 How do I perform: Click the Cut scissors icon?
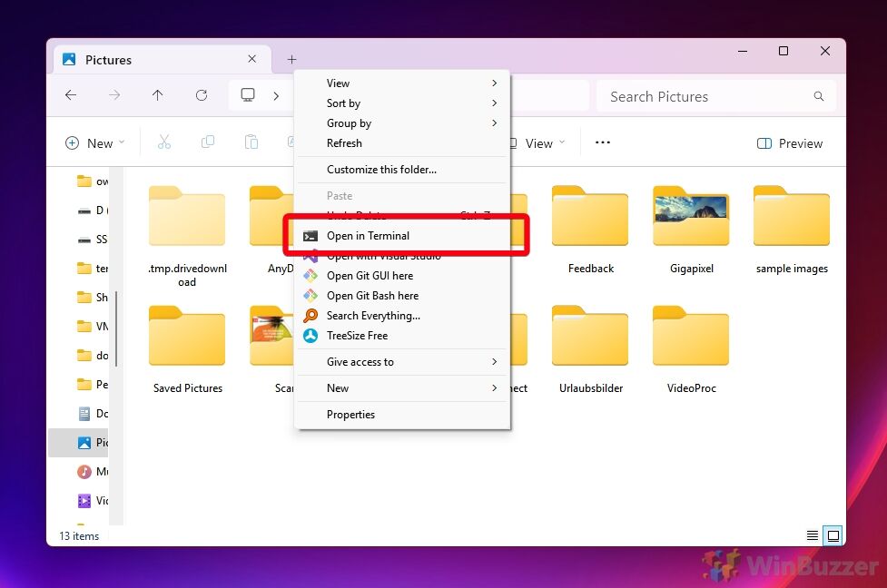click(164, 142)
